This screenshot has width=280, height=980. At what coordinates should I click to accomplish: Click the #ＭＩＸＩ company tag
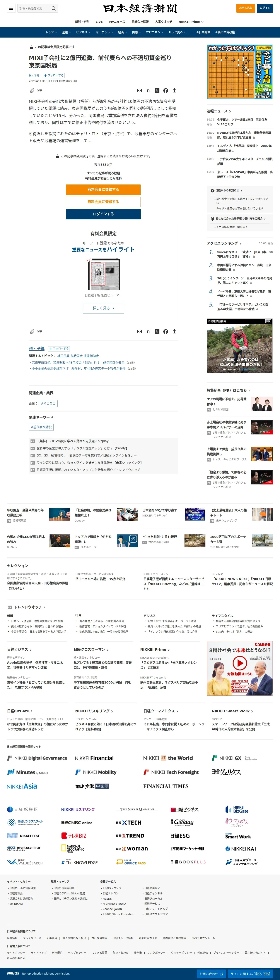click(x=48, y=403)
